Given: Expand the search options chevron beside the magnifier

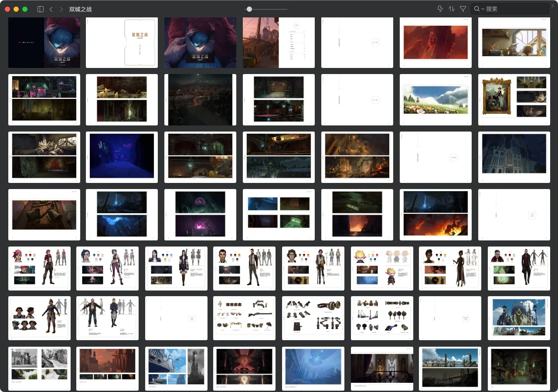Looking at the screenshot, I should (483, 9).
